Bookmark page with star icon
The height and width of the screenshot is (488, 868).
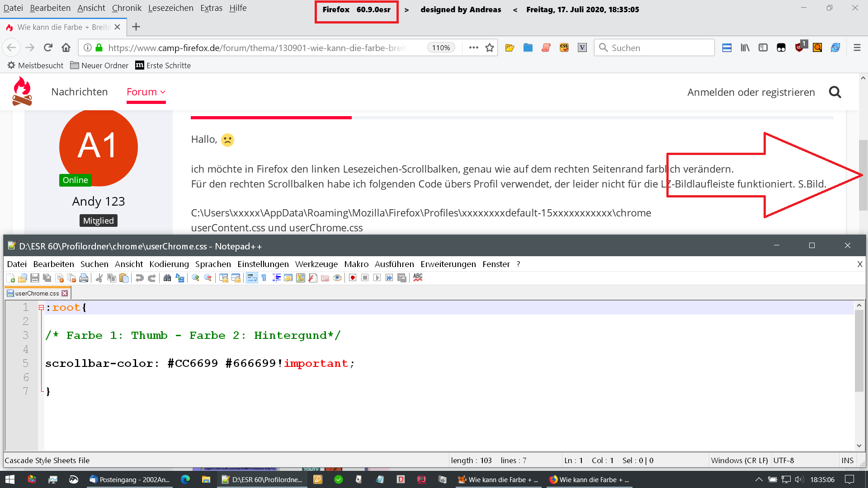(490, 47)
